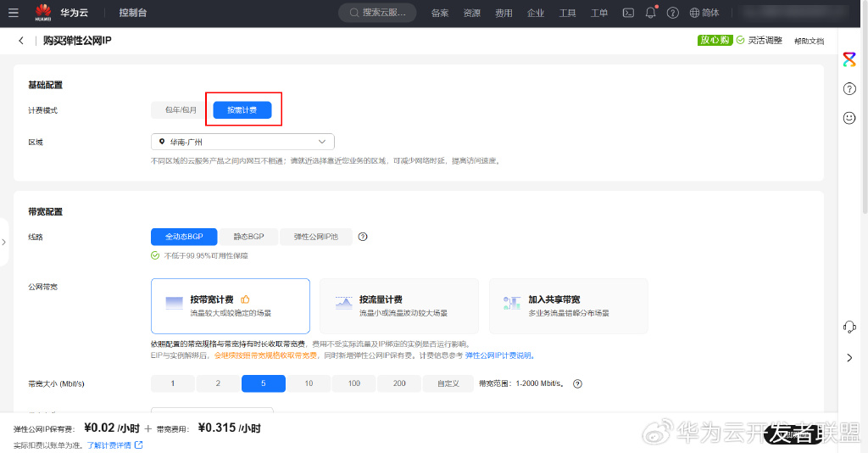
Task: Click the help icon next to line options
Action: coord(363,237)
